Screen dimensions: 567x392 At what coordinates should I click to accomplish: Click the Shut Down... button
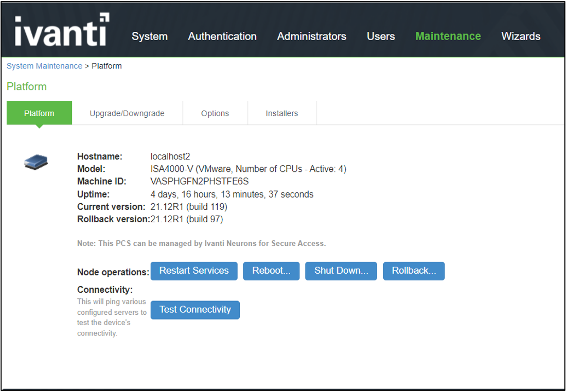341,271
